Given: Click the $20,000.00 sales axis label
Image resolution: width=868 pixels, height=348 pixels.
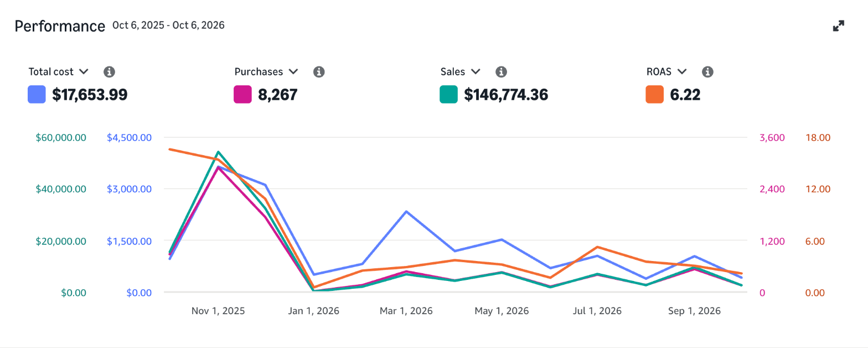Looking at the screenshot, I should click(x=61, y=241).
